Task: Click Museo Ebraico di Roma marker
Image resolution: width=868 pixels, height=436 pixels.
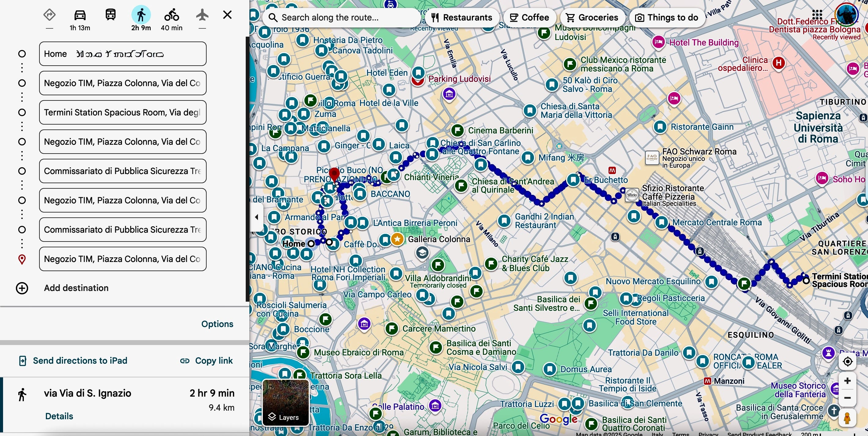Action: pos(303,352)
